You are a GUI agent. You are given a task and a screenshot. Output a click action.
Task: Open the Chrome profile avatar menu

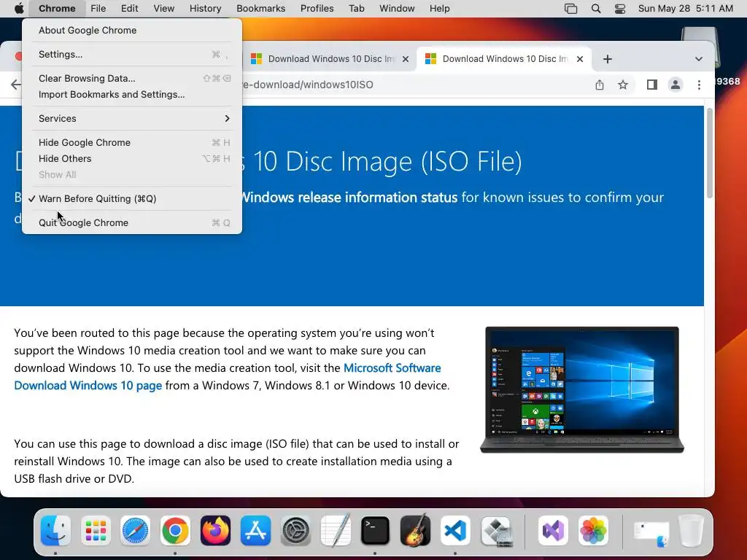675,85
